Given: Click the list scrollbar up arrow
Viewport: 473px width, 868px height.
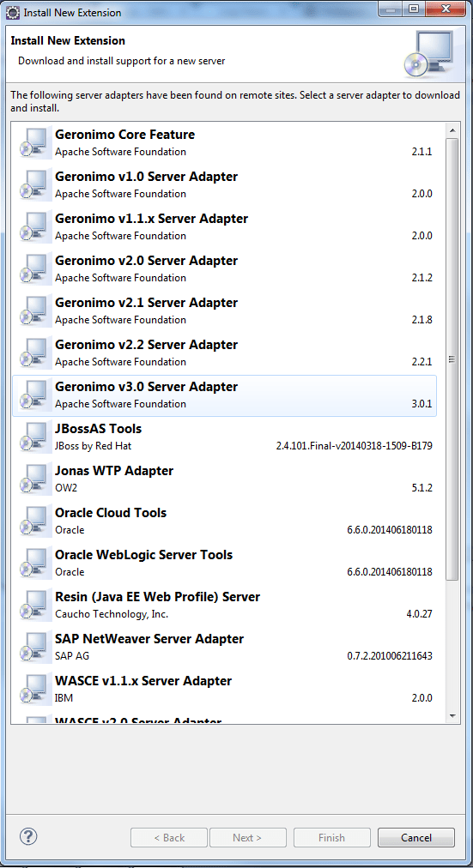Looking at the screenshot, I should (x=452, y=130).
